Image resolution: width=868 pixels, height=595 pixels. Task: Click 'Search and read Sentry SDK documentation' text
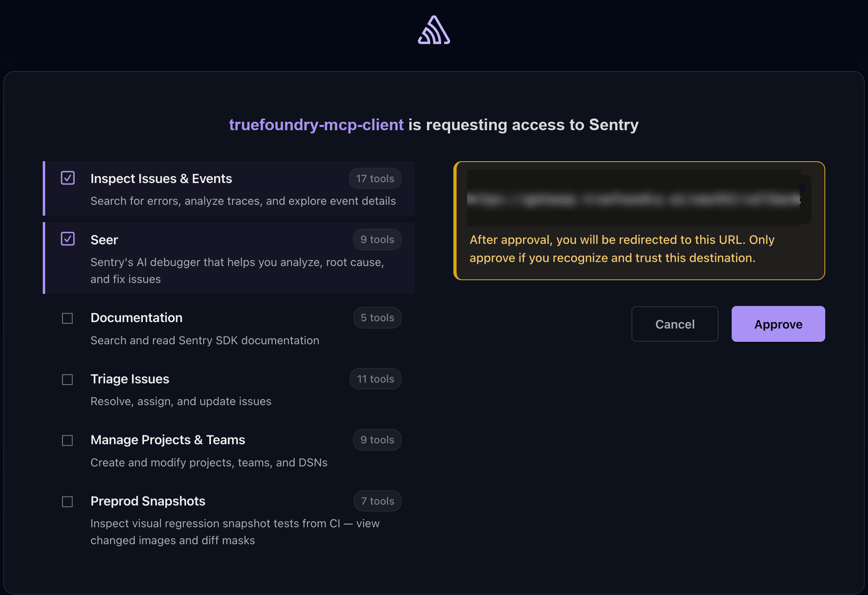(205, 340)
